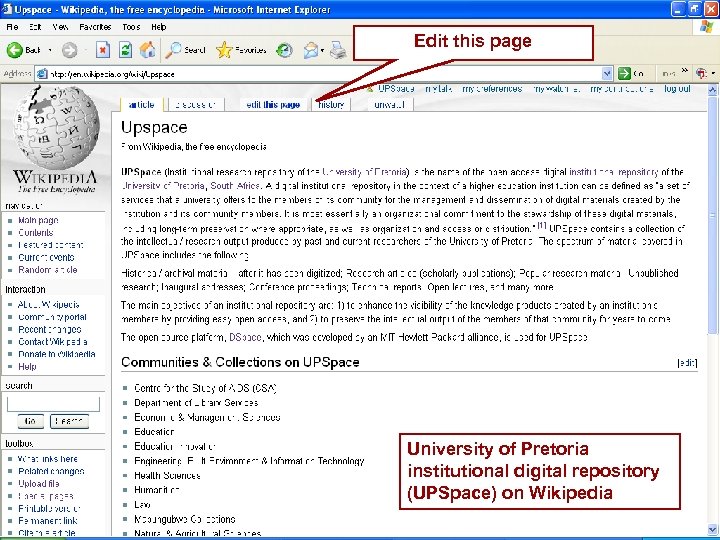Click the vertical scrollbar down arrow

click(712, 529)
